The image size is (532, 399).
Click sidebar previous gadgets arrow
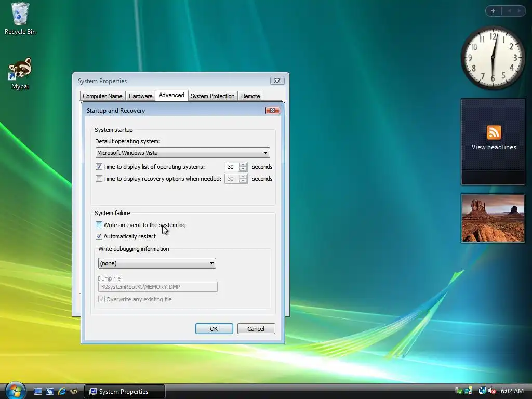tap(509, 11)
